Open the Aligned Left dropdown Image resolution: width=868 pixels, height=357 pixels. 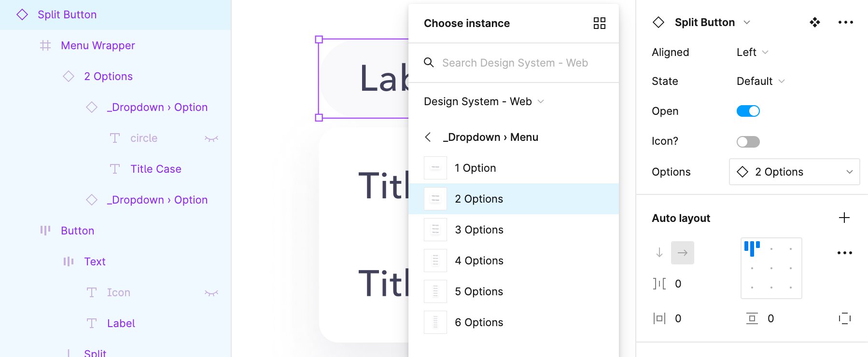[x=752, y=52]
